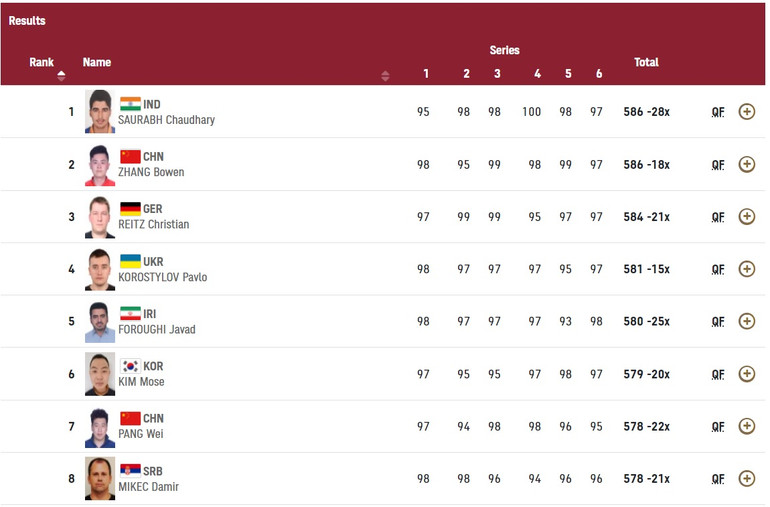This screenshot has height=507, width=770.
Task: Click plus icon on MIKEC Damir row
Action: click(x=746, y=478)
